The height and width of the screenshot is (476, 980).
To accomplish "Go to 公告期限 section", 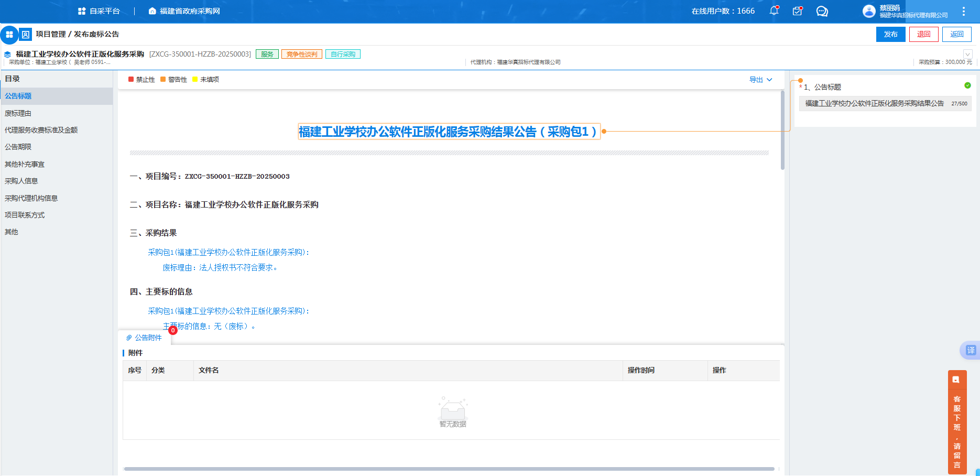I will pyautogui.click(x=18, y=147).
